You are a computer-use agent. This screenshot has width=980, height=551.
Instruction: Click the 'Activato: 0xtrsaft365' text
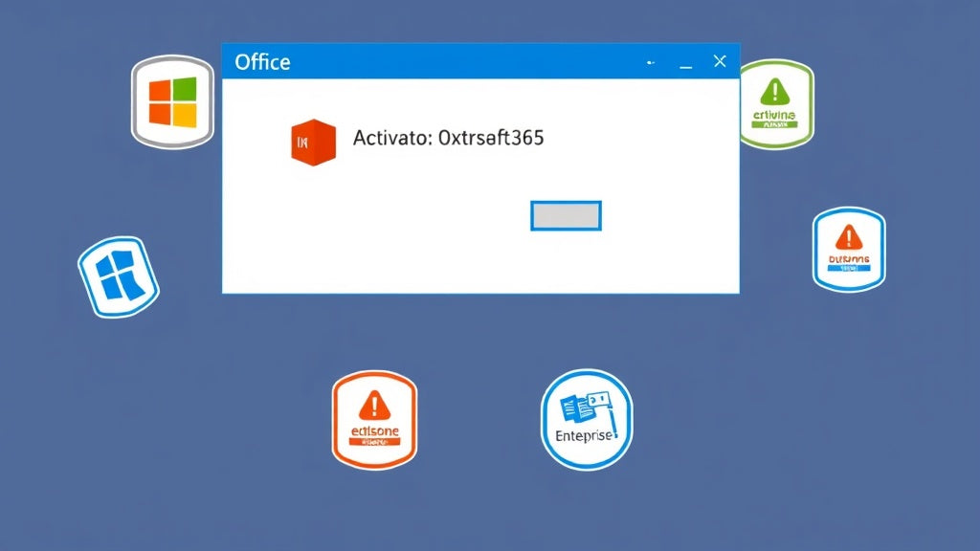(x=448, y=138)
